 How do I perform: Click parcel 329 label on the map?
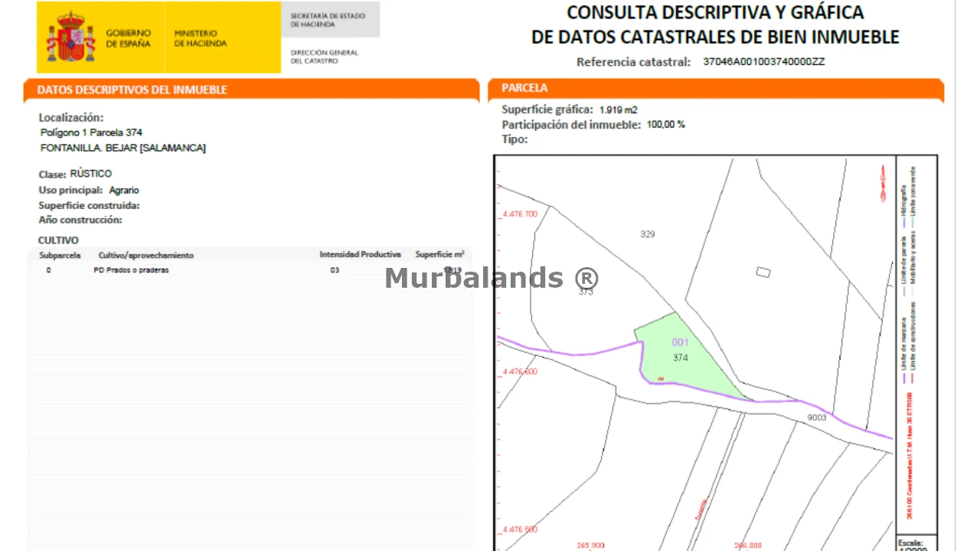(648, 234)
